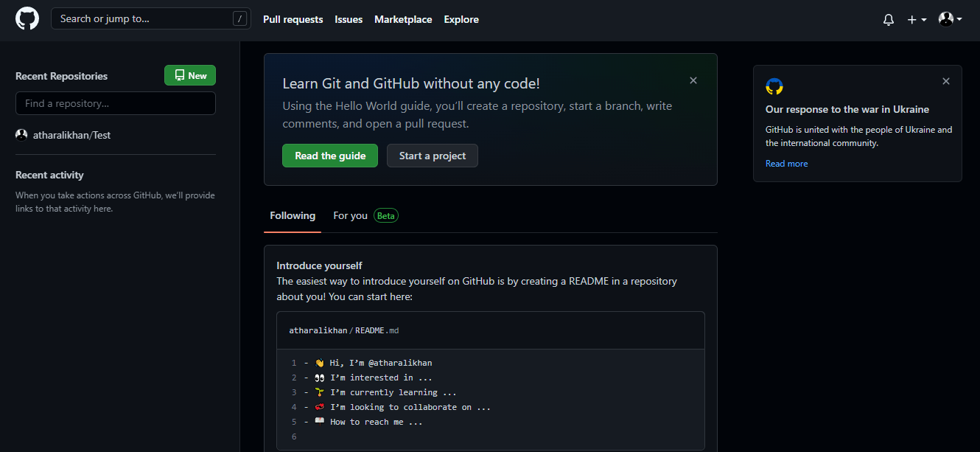Open the plus create-new dropdown
The width and height of the screenshot is (980, 452).
(x=917, y=20)
